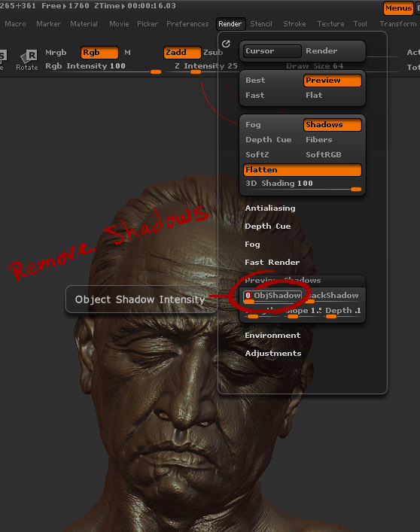
Task: Click the Rotate tool icon
Action: tap(27, 60)
